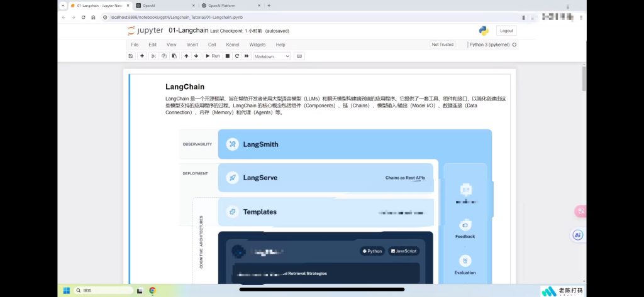
Task: Click the Python logo icon
Action: 484,31
